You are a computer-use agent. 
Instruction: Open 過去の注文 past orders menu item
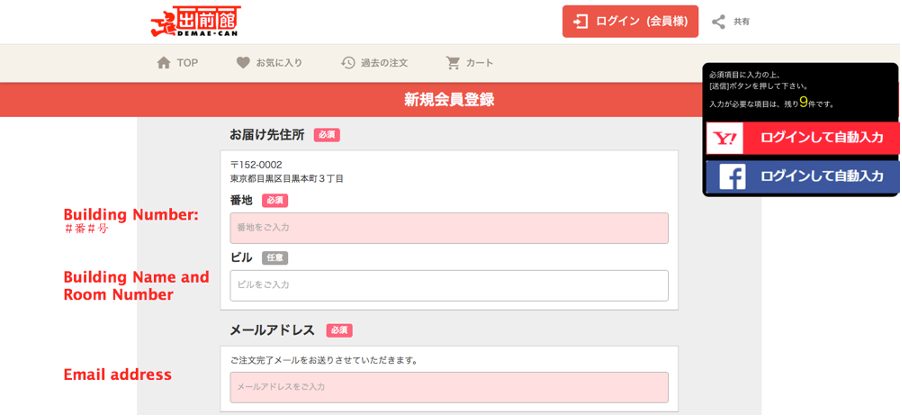384,63
